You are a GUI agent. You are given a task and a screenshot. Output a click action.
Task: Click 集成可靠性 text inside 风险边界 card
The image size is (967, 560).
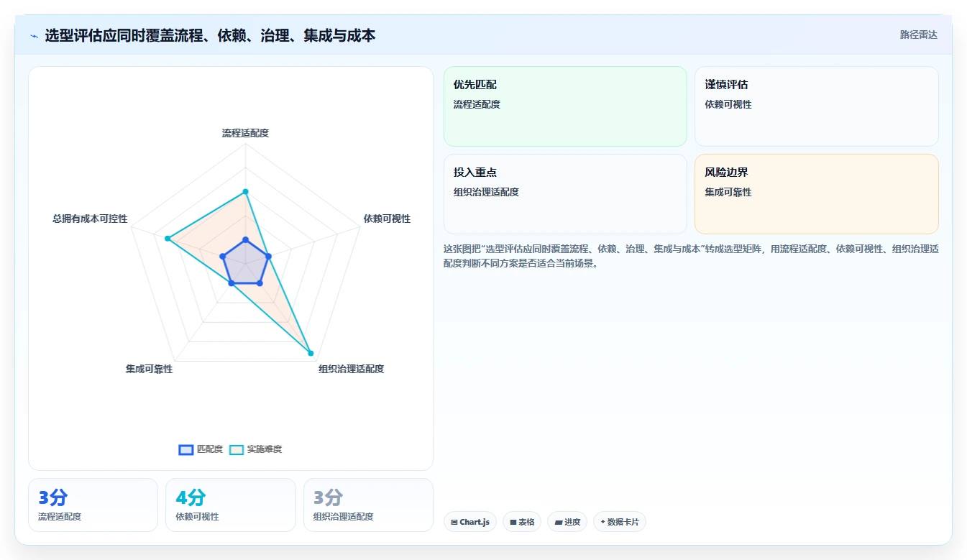(x=728, y=192)
